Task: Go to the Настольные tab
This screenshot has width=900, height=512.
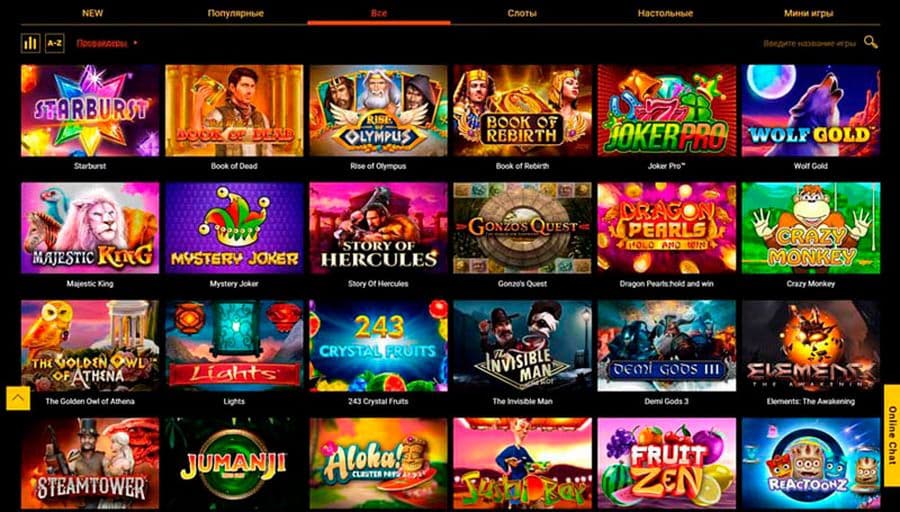Action: point(665,13)
